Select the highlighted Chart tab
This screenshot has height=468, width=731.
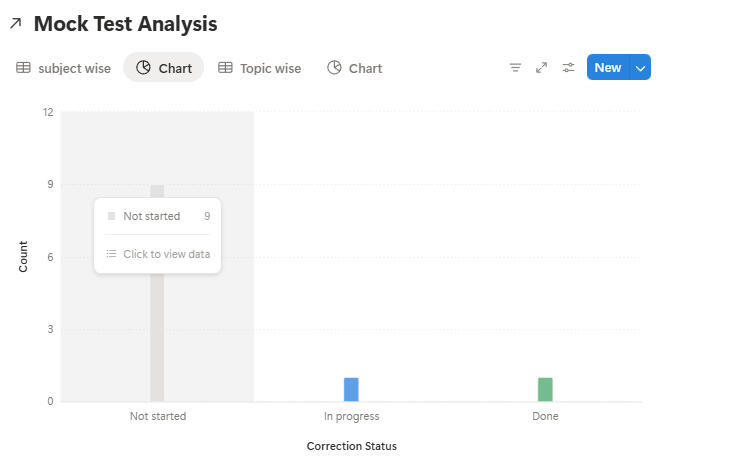pyautogui.click(x=164, y=68)
